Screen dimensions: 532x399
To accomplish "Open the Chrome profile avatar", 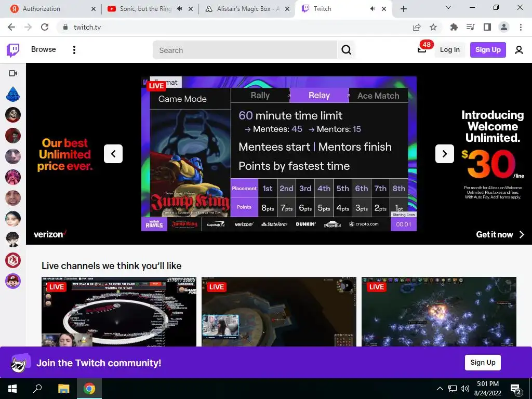I will click(x=504, y=27).
